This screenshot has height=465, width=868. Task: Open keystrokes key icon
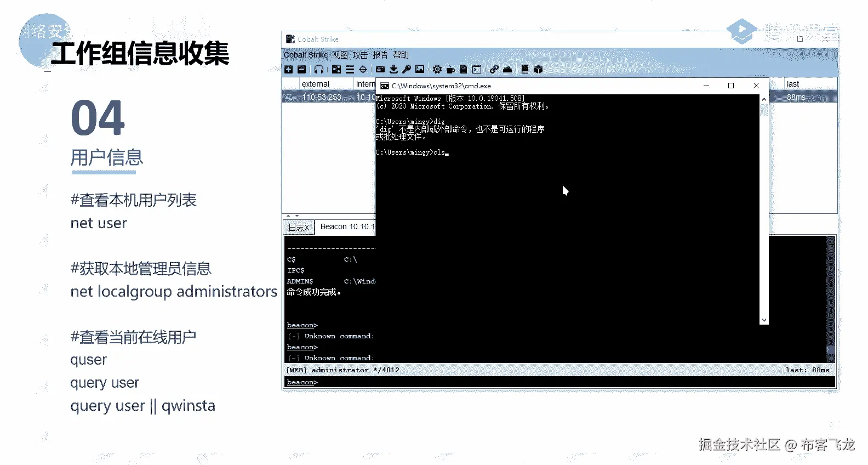coord(407,69)
